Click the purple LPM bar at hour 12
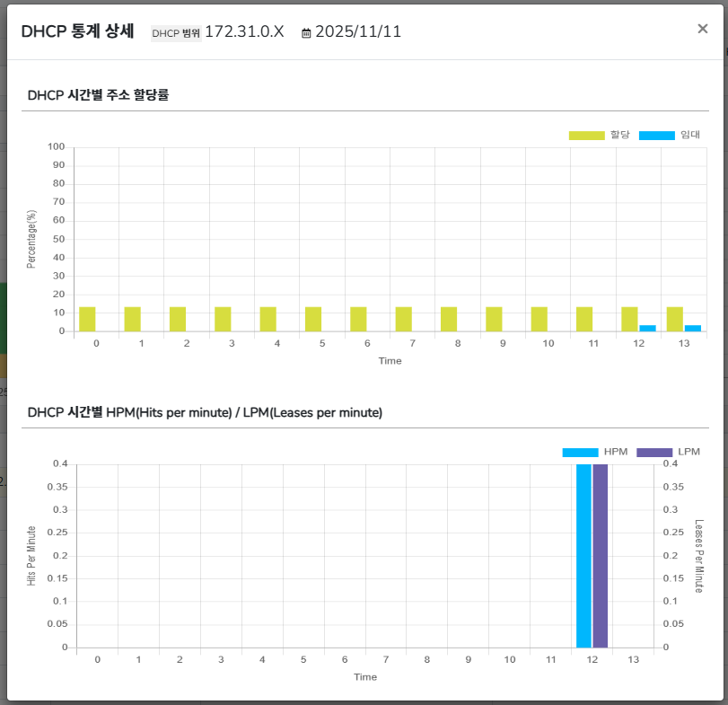The height and width of the screenshot is (705, 728). tap(601, 555)
